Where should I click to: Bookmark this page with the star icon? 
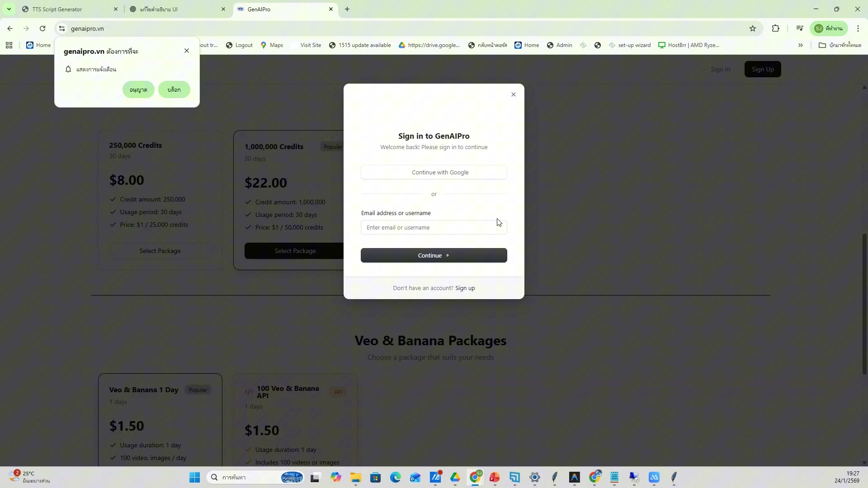click(753, 28)
